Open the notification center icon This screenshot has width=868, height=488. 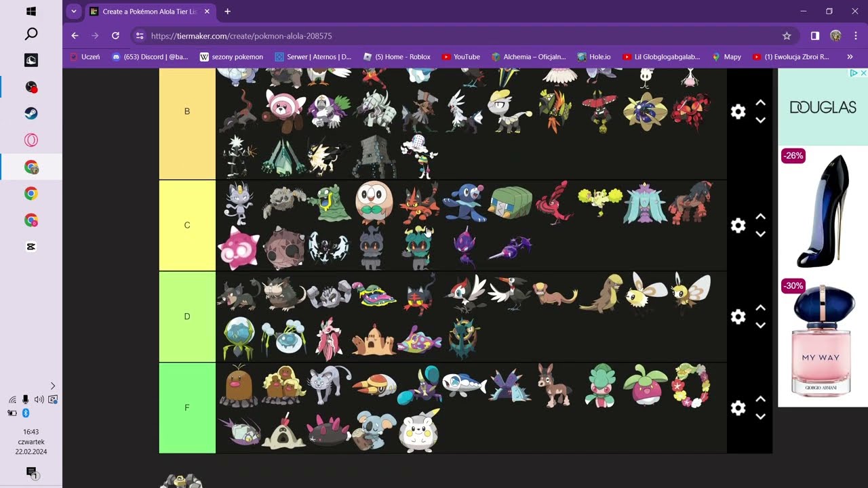coord(31,472)
